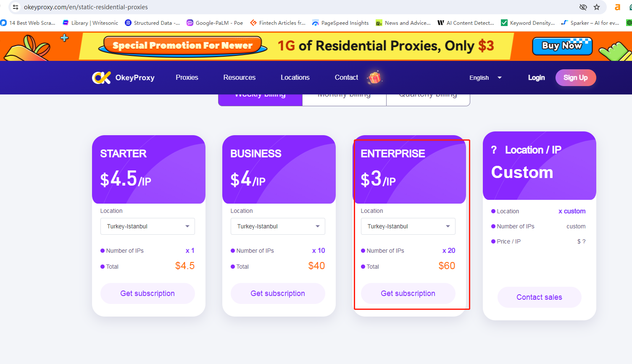
Task: Open the 'AI Content Detect...' bookmark
Action: (466, 23)
